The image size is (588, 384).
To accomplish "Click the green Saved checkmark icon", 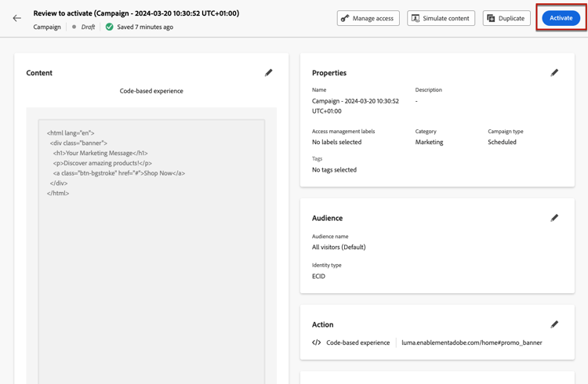I will [x=109, y=27].
